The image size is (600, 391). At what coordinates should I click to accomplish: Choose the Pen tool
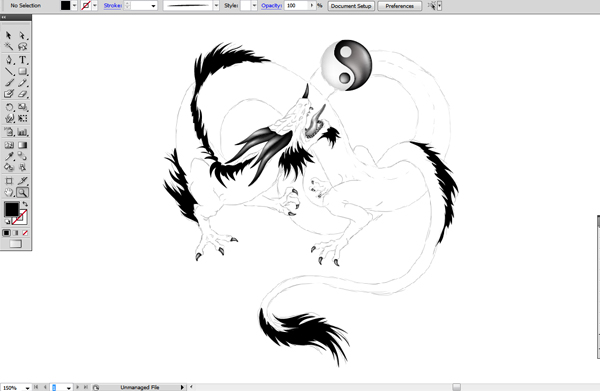(x=8, y=60)
